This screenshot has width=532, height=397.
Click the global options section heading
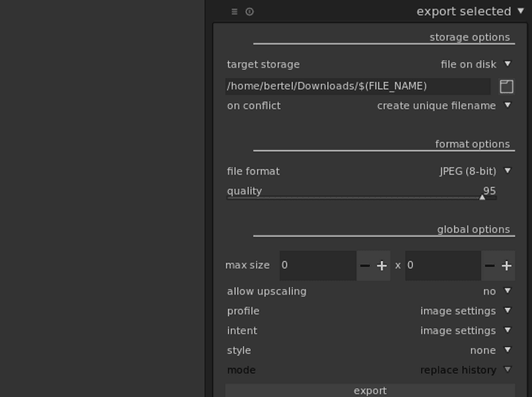click(x=473, y=229)
